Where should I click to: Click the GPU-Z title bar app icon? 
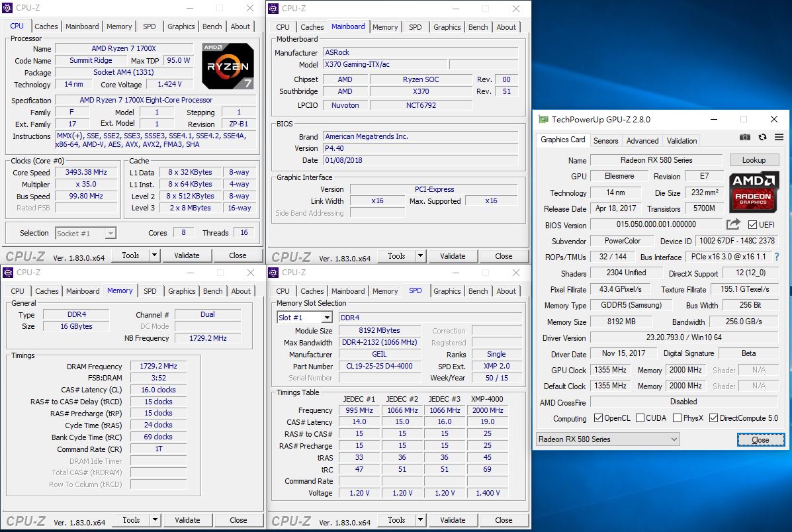(543, 119)
